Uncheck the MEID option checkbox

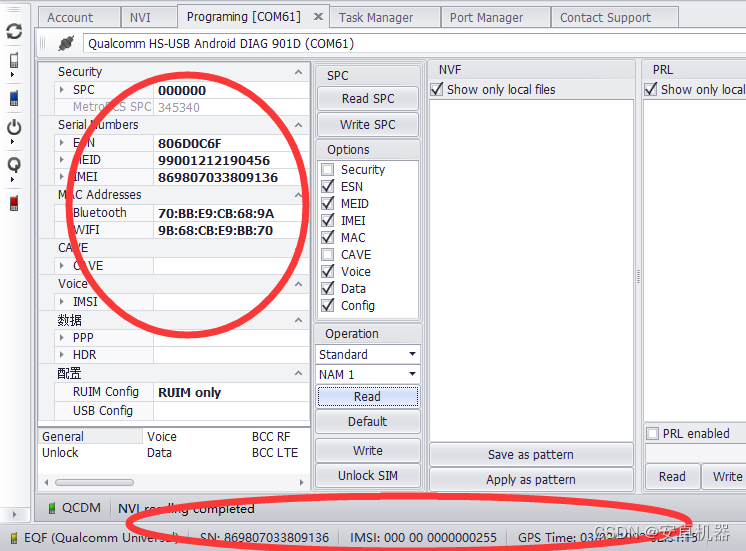point(328,204)
